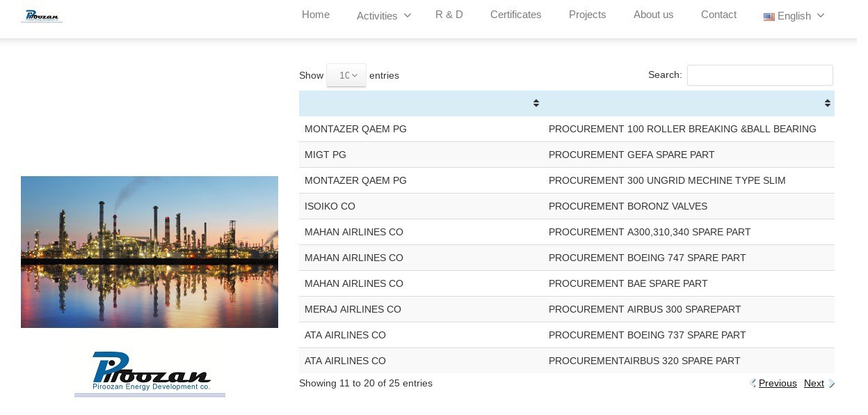
Task: Open the Show entries count dropdown
Action: click(x=346, y=75)
